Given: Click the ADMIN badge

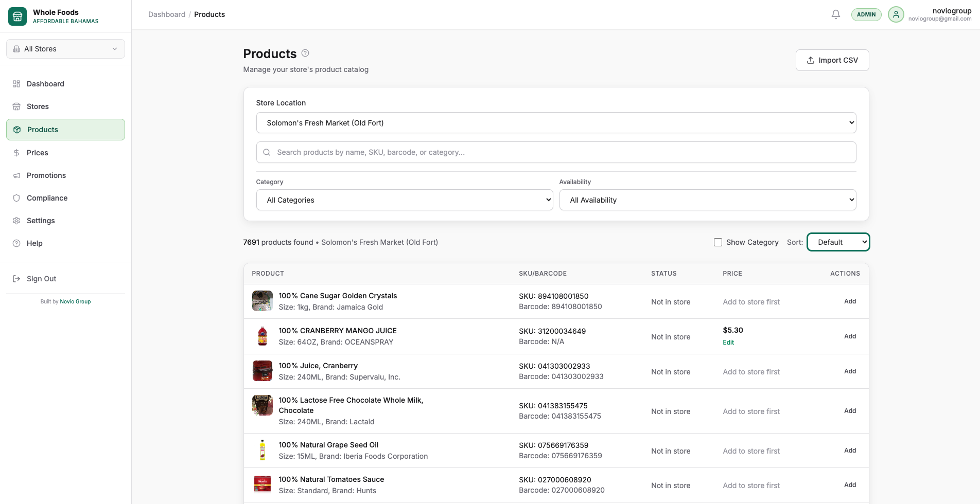Looking at the screenshot, I should pos(866,14).
